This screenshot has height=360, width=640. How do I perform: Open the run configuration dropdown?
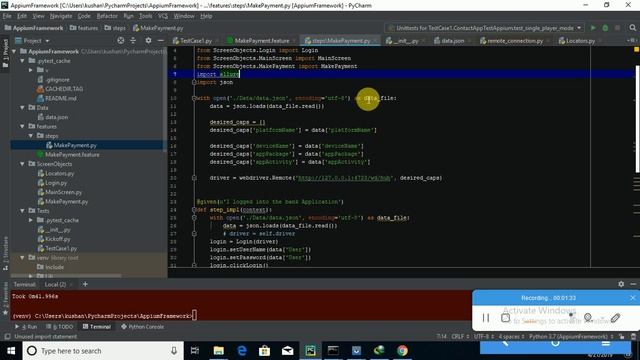(x=484, y=28)
